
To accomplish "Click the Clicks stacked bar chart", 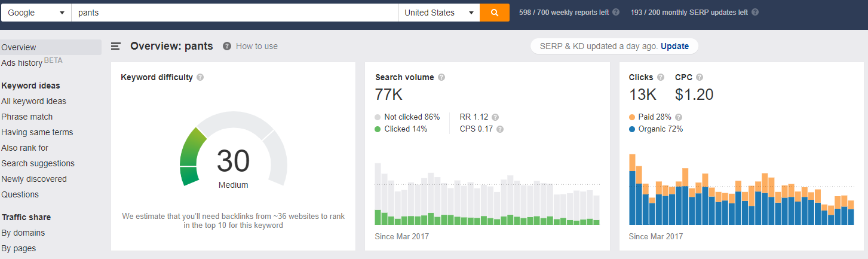I will (x=741, y=189).
